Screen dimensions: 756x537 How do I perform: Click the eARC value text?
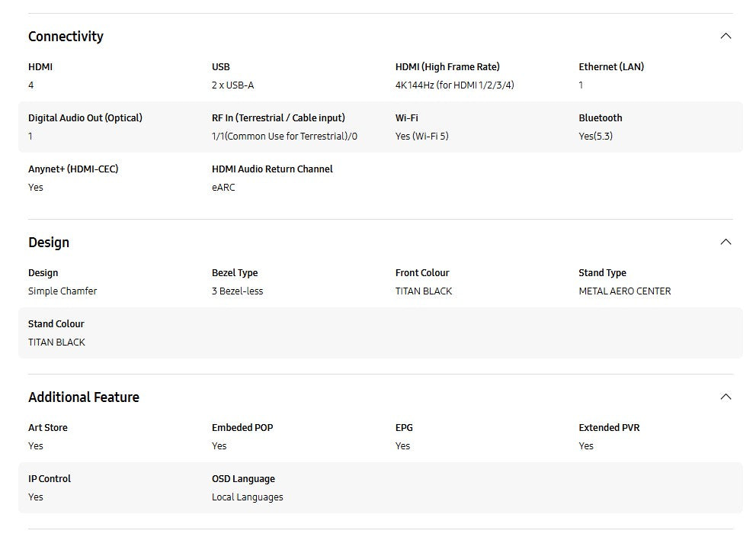223,188
